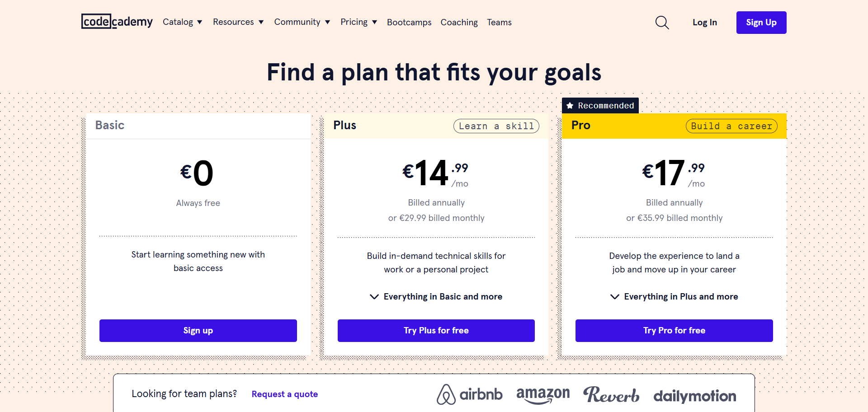Open the Resources dropdown menu
868x412 pixels.
click(238, 22)
